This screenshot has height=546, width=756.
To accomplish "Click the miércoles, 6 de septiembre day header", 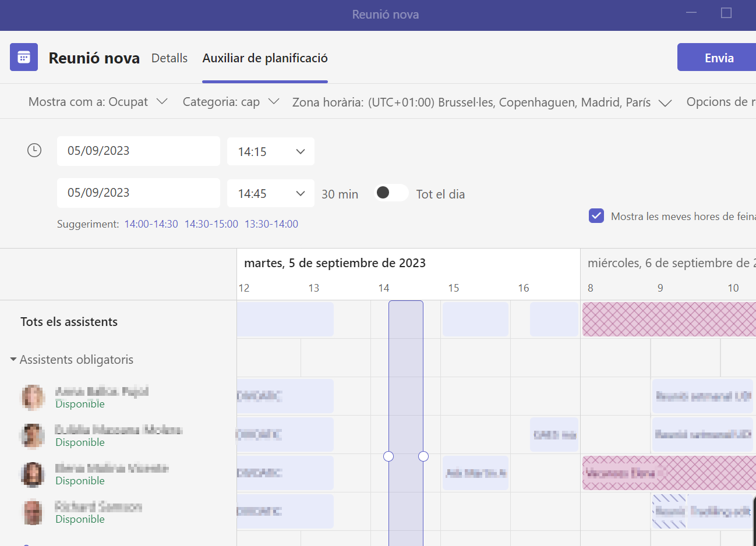I will click(x=672, y=263).
